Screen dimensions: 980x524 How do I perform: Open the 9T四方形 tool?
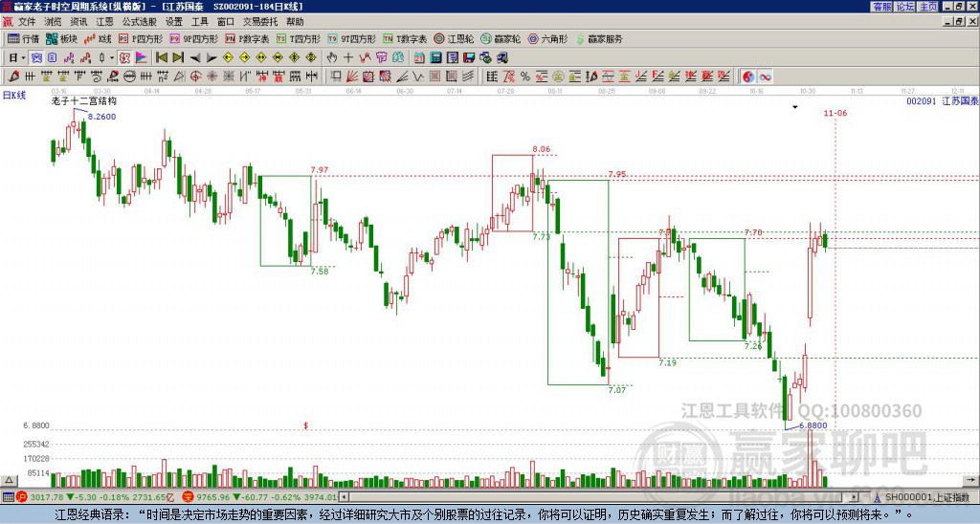point(352,38)
